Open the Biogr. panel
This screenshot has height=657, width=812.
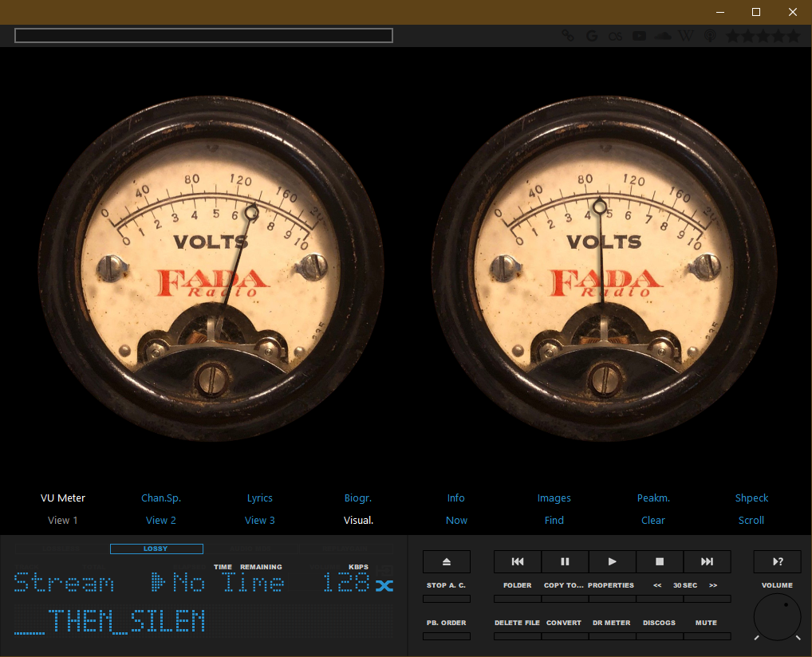click(358, 498)
